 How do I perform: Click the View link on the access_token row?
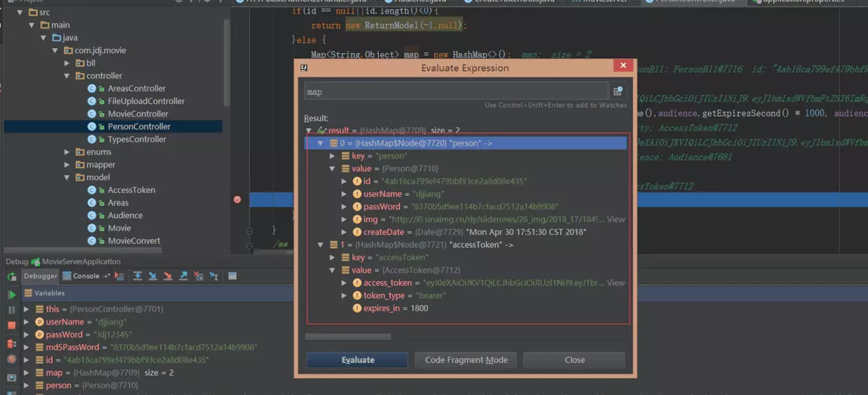[616, 283]
